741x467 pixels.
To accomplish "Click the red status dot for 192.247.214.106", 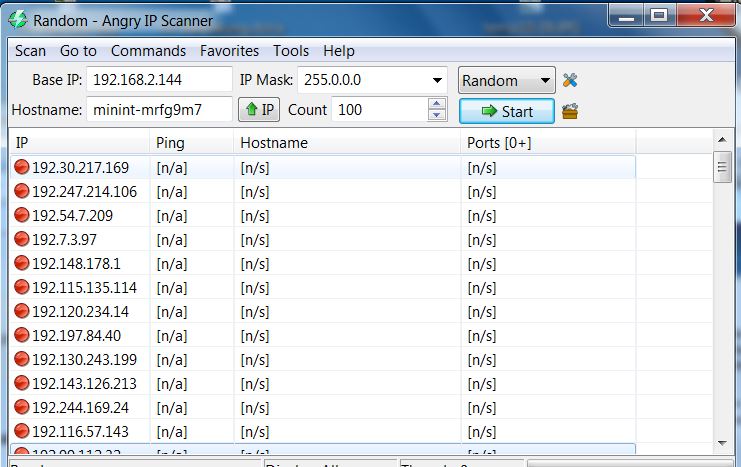I will (x=22, y=191).
